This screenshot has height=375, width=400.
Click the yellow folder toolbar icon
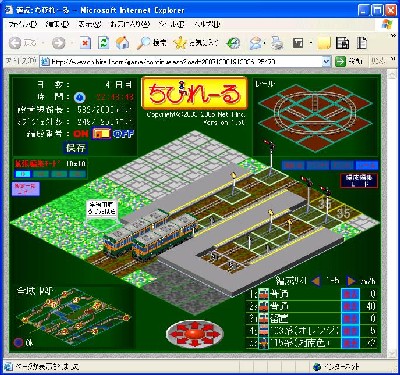click(x=324, y=43)
